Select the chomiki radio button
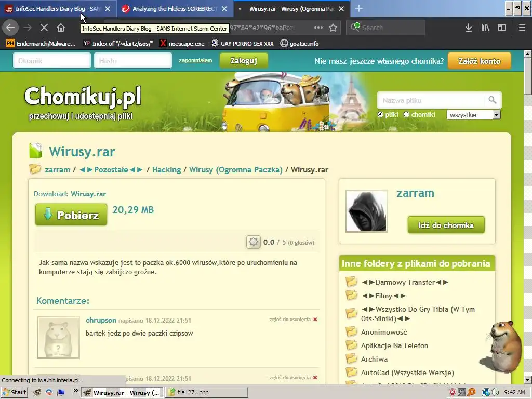532x399 pixels. [x=406, y=115]
